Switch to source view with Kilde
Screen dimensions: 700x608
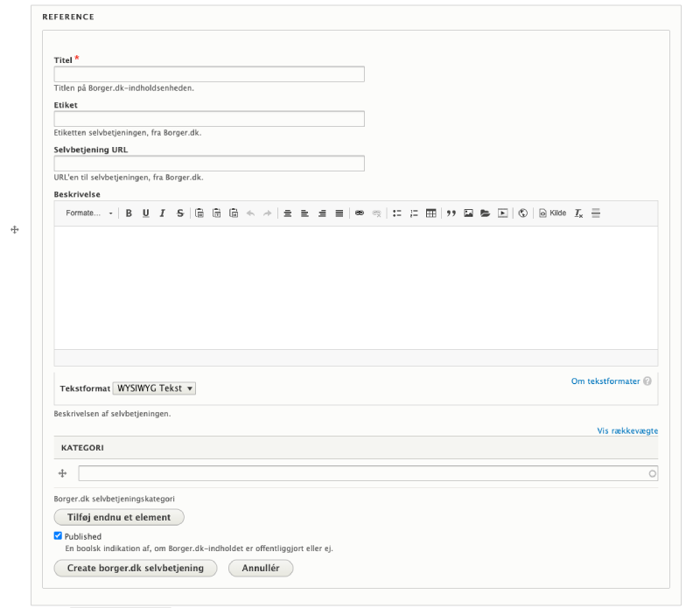click(x=552, y=213)
